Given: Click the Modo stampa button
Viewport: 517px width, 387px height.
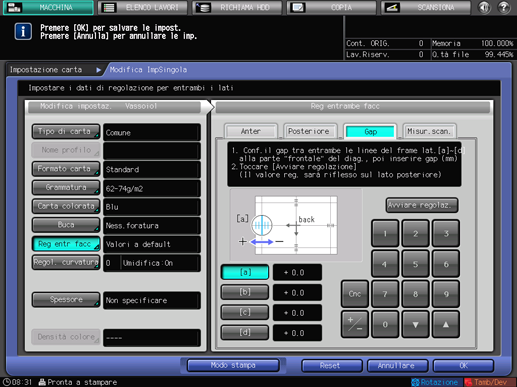Looking at the screenshot, I should pos(233,365).
